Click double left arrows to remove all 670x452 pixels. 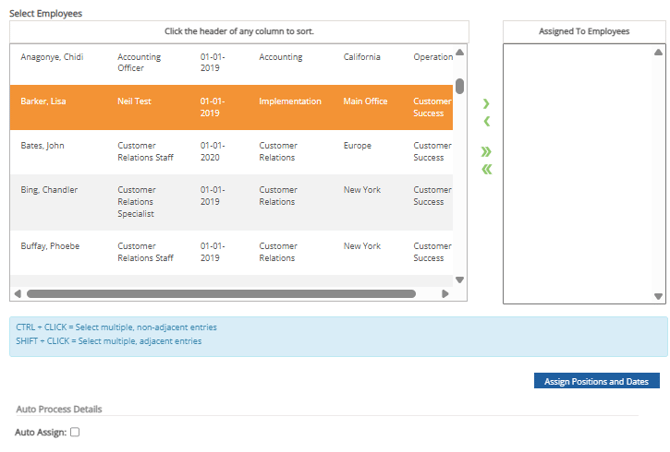point(486,169)
